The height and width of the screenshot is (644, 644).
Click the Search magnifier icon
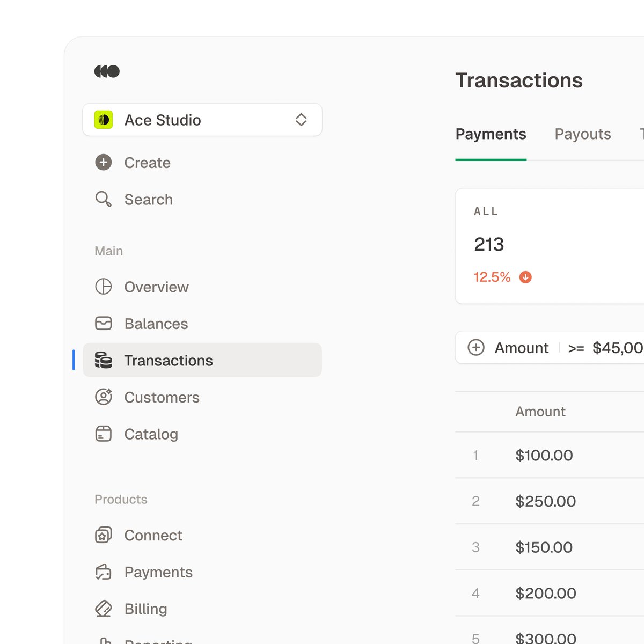click(x=104, y=199)
